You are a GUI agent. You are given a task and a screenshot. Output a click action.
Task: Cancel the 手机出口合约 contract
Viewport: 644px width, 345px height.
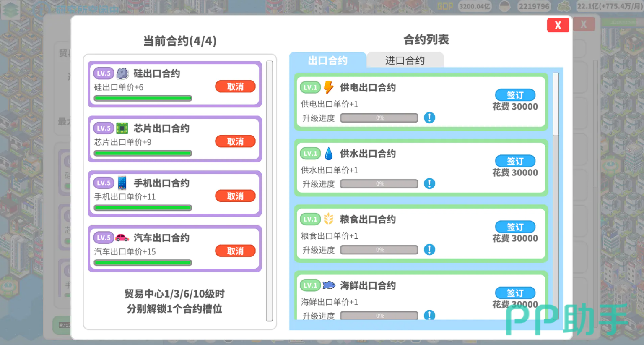pyautogui.click(x=235, y=196)
